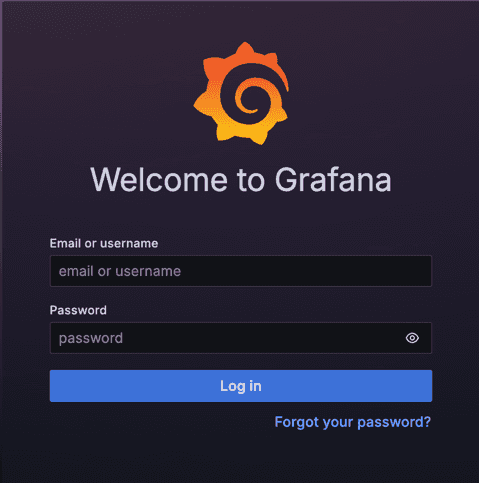Click the blue Log in button
Screen dimensions: 479x483
pos(241,386)
